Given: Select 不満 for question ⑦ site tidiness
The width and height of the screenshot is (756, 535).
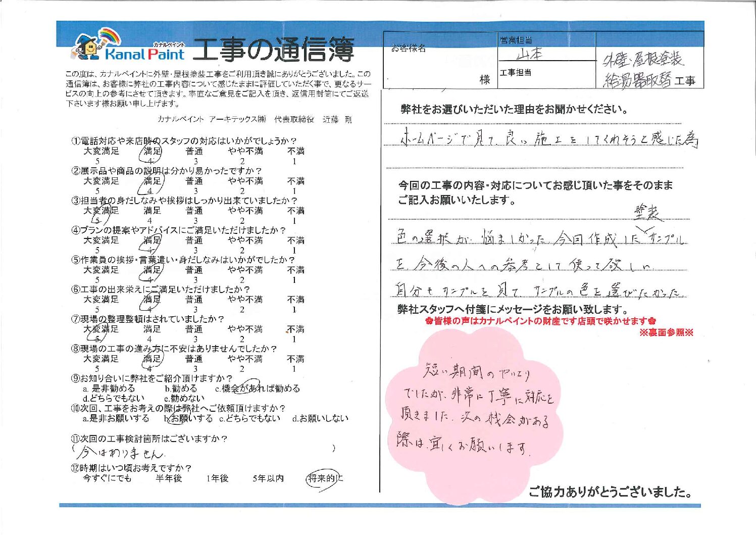Looking at the screenshot, I should (x=295, y=330).
